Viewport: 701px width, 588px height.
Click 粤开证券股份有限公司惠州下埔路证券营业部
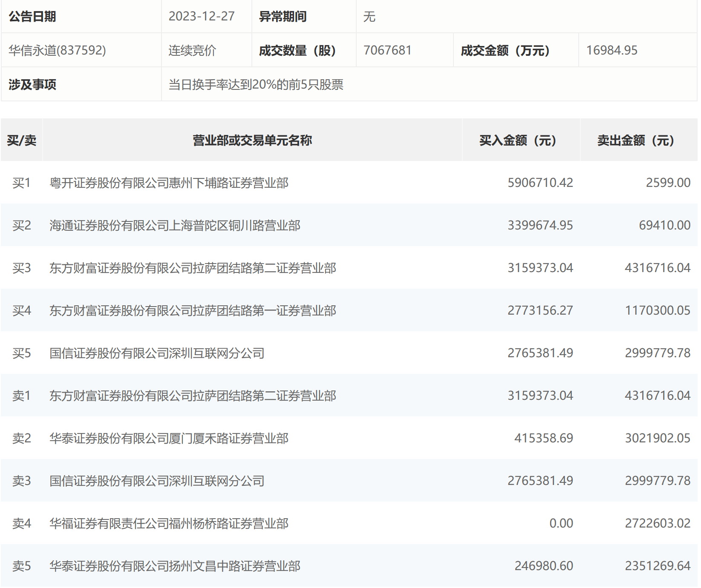[x=169, y=183]
